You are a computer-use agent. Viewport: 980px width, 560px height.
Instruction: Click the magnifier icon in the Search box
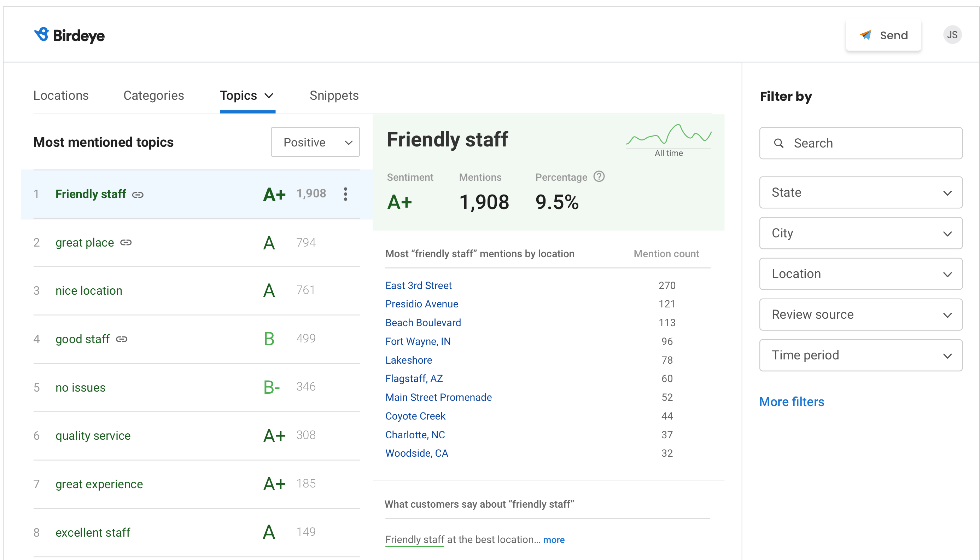coord(778,143)
